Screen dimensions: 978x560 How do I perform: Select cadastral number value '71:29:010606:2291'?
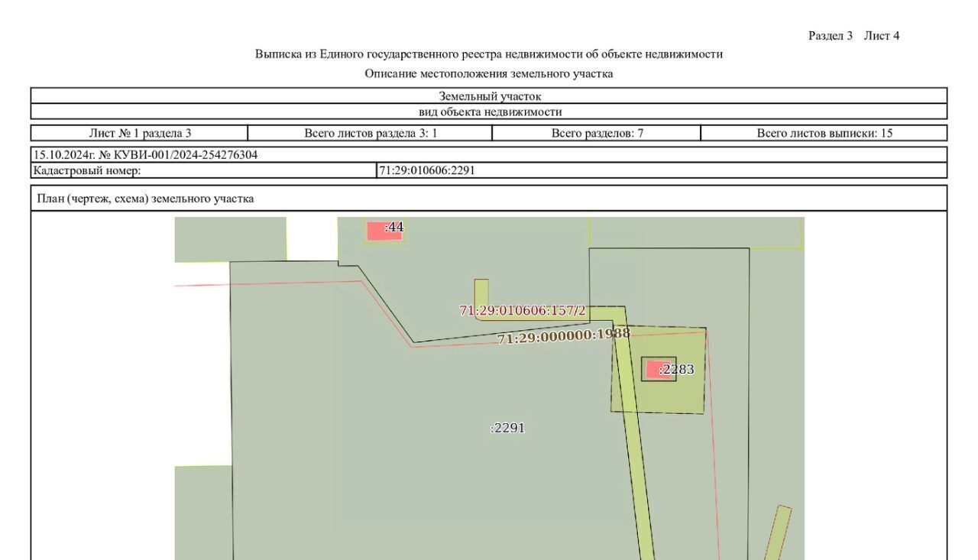click(x=427, y=170)
